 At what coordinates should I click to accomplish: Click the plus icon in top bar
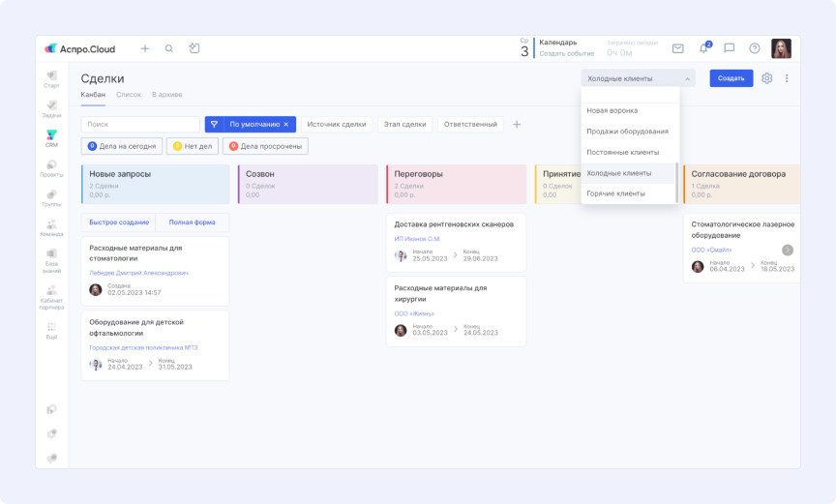coord(144,48)
